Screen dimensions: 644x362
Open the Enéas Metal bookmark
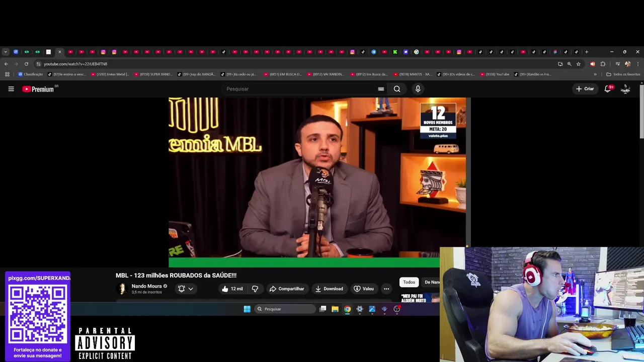[x=110, y=74]
